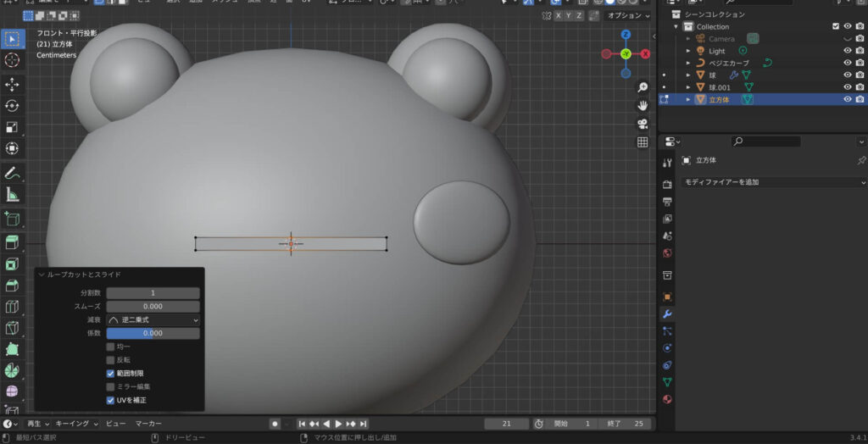Open the 減衰 falloff dropdown

[153, 320]
